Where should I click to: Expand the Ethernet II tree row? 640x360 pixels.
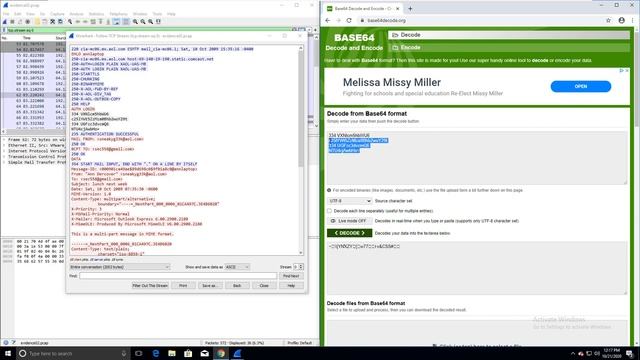coord(4,145)
